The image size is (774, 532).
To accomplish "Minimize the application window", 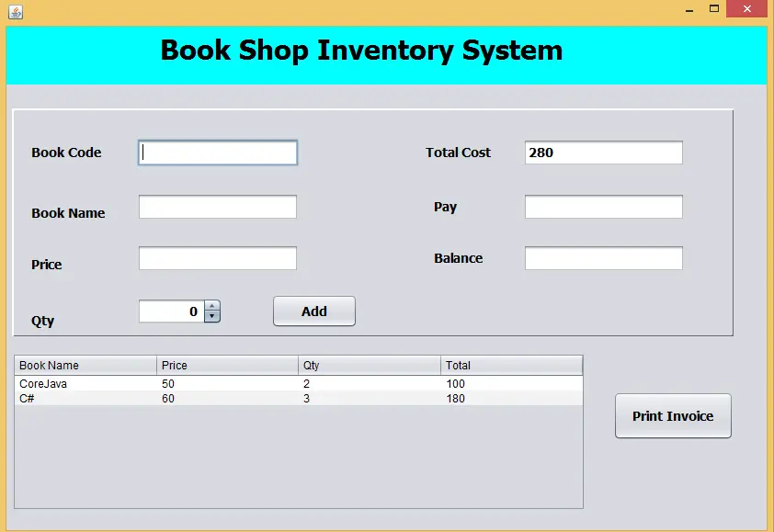I will point(689,8).
